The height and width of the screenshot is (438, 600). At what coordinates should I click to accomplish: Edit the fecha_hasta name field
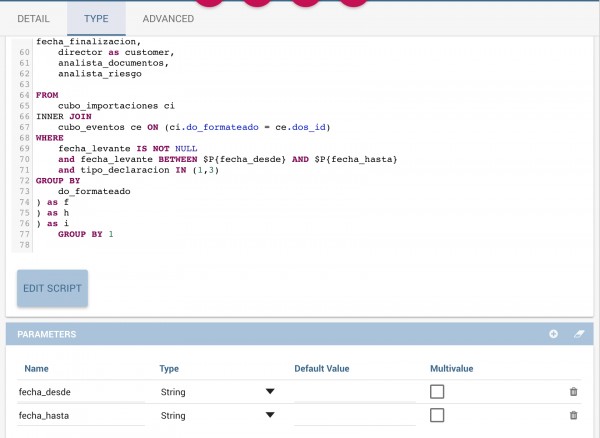pos(81,415)
